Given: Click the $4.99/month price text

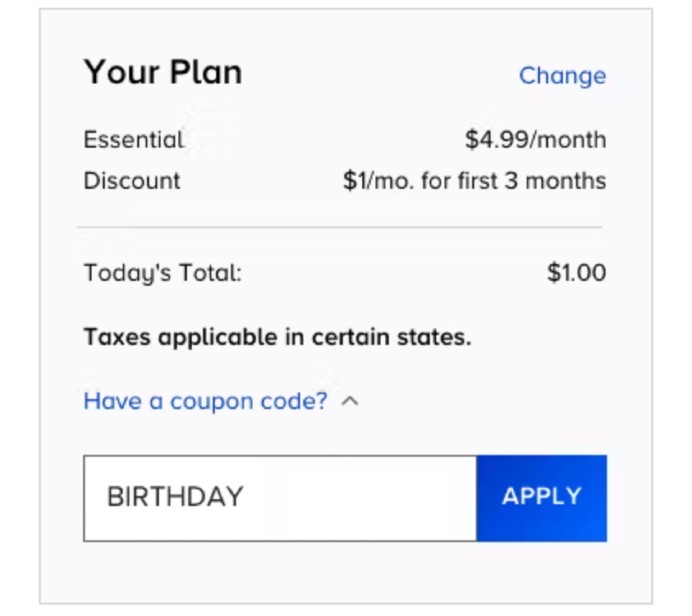Looking at the screenshot, I should click(x=535, y=140).
